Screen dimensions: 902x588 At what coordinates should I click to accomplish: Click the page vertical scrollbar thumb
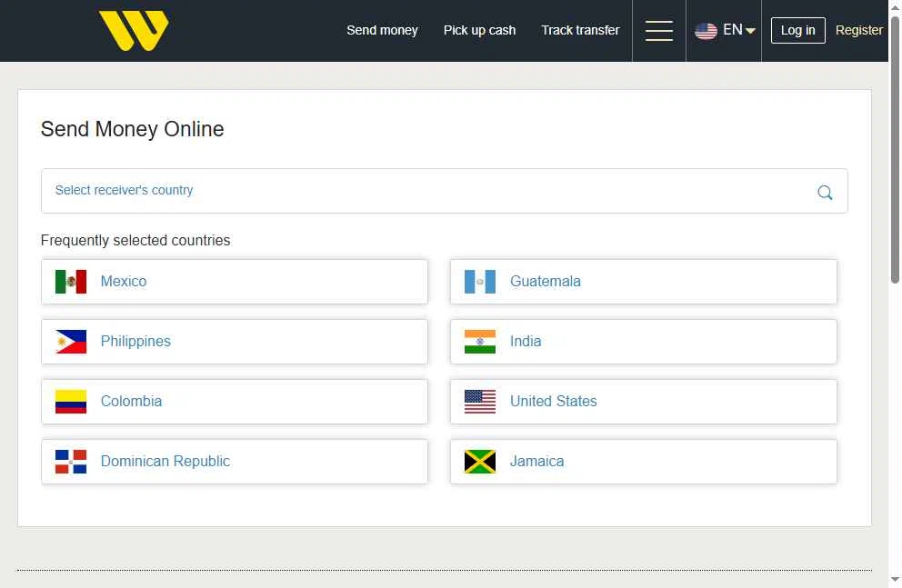click(x=895, y=149)
